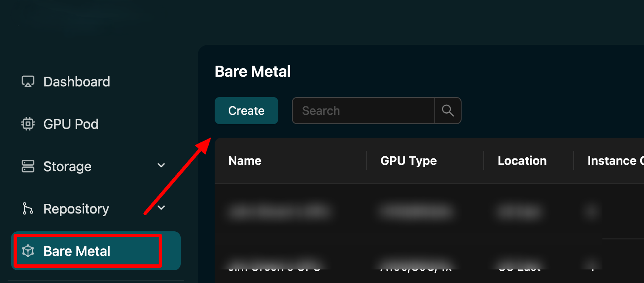The height and width of the screenshot is (283, 644).
Task: Click the magnifier icon beside Search
Action: click(x=448, y=111)
